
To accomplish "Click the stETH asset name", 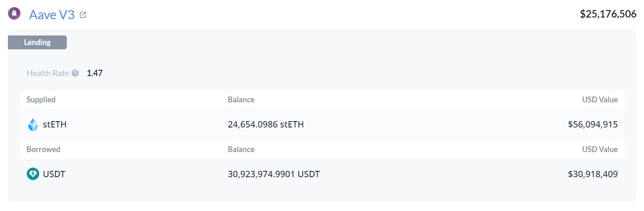I will pos(55,125).
